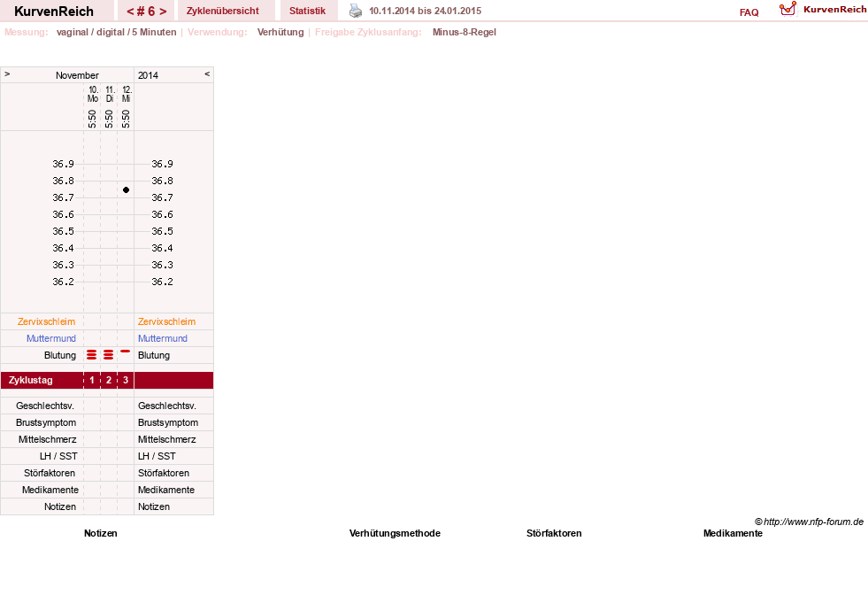Click the 'Minus-8-Regel' text
Image resolution: width=868 pixels, height=603 pixels.
[465, 32]
